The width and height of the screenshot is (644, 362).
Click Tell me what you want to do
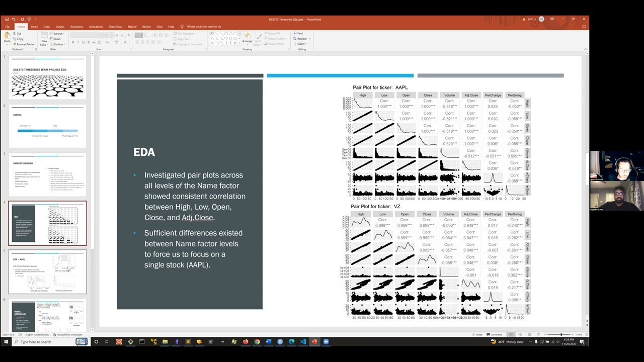201,27
